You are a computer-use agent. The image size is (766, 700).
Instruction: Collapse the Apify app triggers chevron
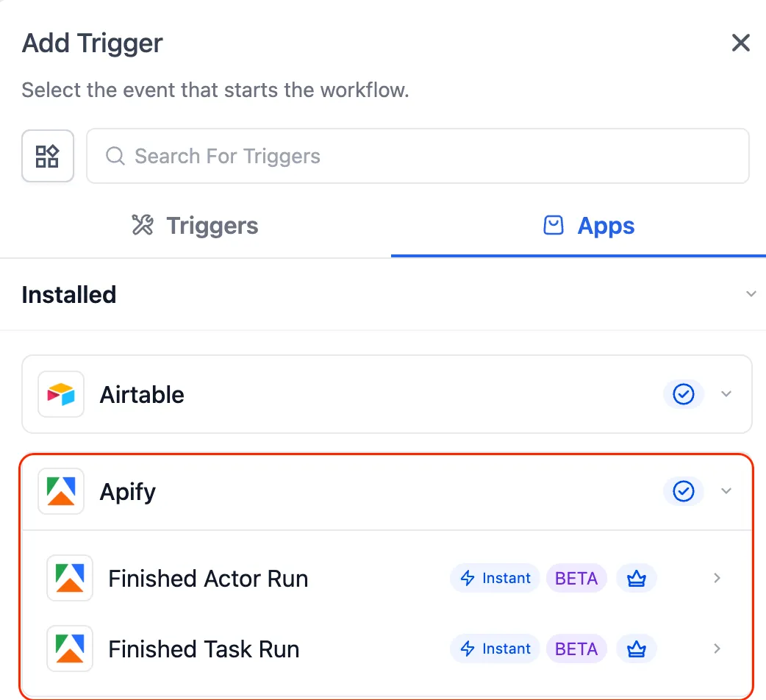pos(726,491)
